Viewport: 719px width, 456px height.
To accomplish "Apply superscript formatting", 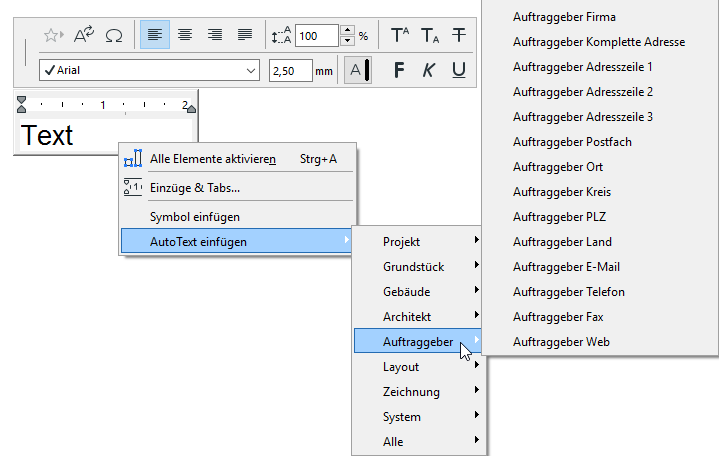I will (400, 35).
